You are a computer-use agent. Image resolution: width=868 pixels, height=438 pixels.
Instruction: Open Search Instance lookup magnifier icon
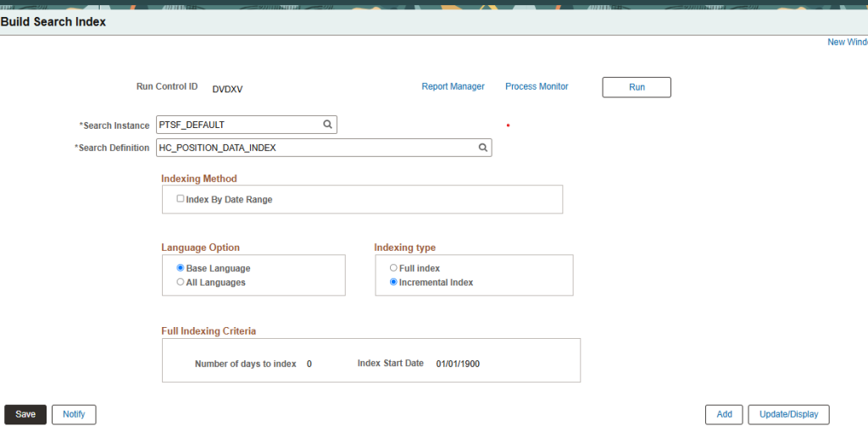click(x=328, y=125)
